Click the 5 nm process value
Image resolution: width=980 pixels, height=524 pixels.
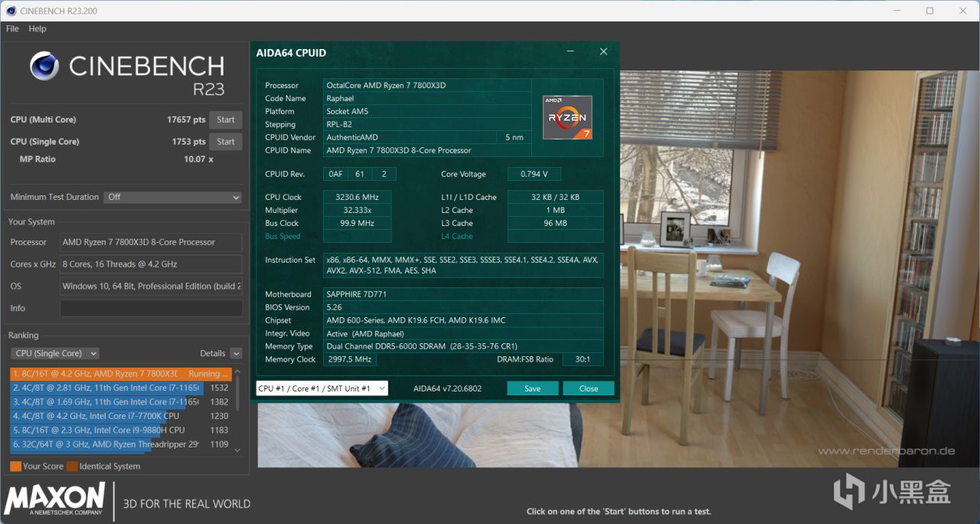[x=514, y=137]
